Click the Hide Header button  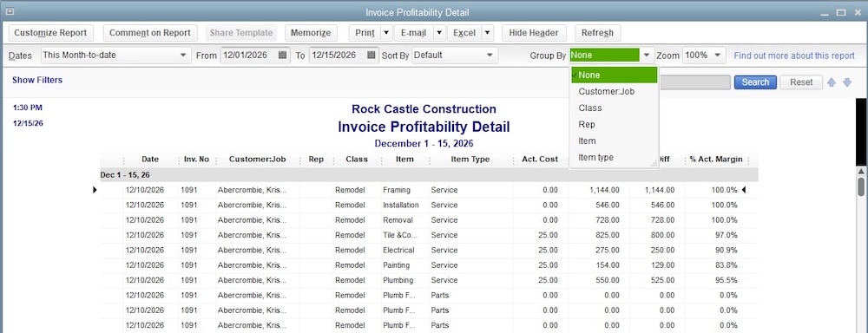(534, 33)
